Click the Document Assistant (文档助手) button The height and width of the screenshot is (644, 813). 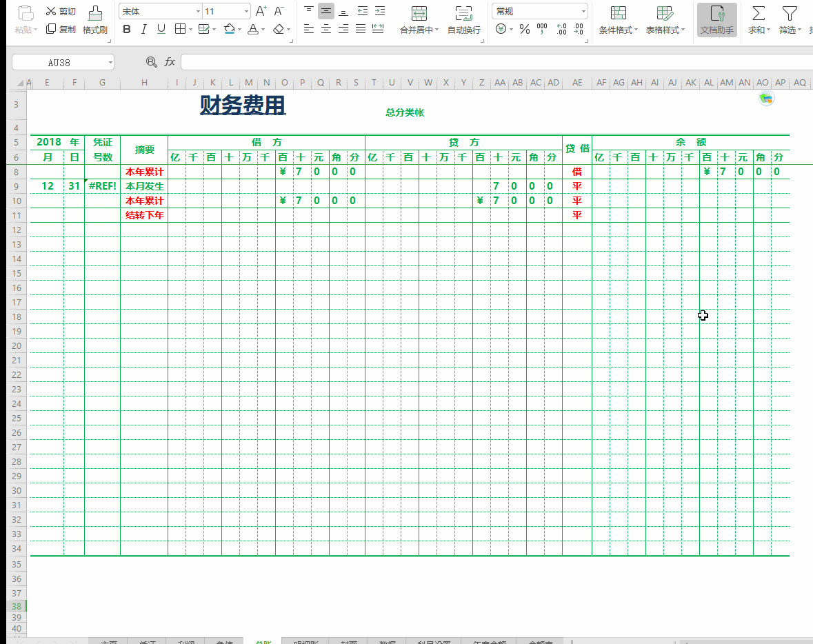(717, 20)
